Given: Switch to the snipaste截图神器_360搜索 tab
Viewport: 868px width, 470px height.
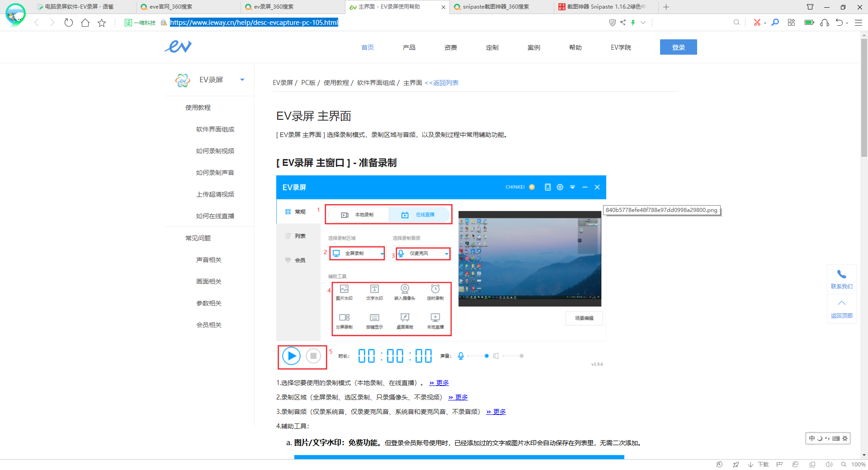Looking at the screenshot, I should click(501, 7).
